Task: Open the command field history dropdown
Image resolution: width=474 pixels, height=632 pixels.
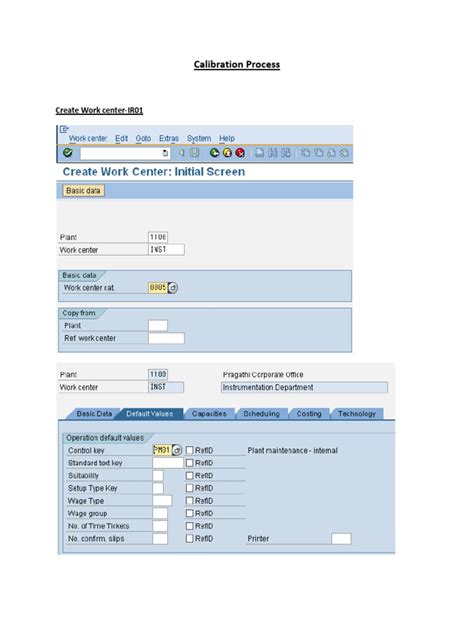Action: pyautogui.click(x=165, y=153)
